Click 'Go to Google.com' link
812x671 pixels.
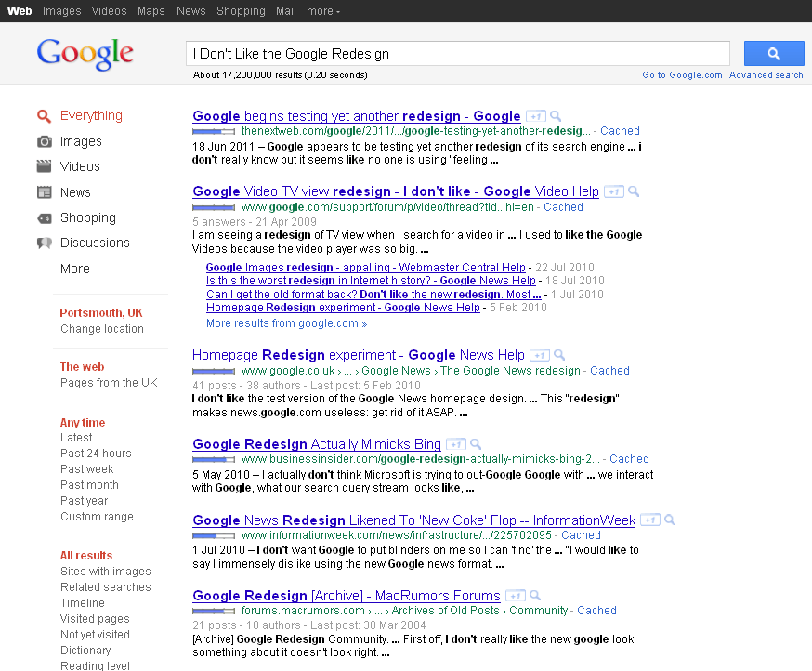(682, 75)
